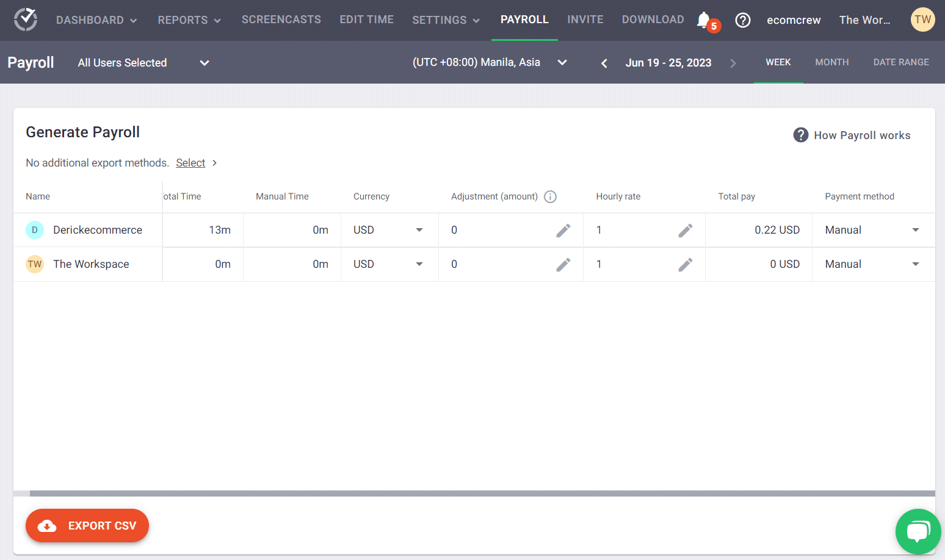Click The Workspace TW row avatar

pos(35,264)
